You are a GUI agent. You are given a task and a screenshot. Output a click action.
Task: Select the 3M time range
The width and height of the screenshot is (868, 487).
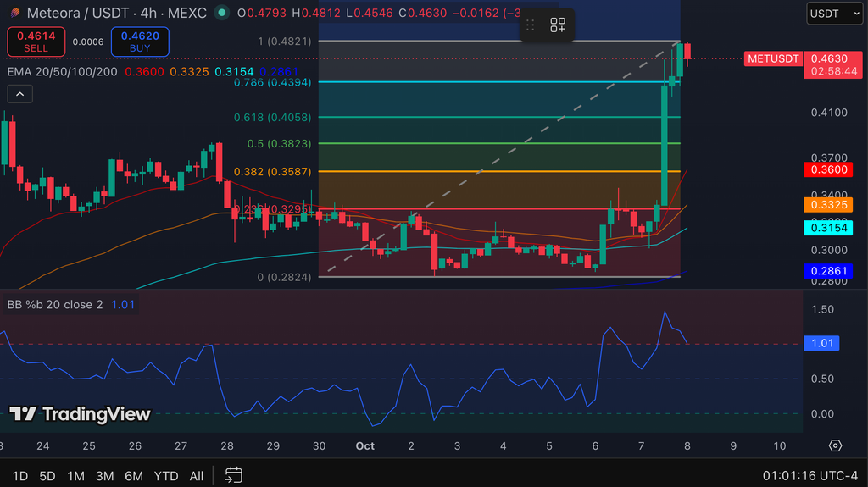pyautogui.click(x=104, y=476)
